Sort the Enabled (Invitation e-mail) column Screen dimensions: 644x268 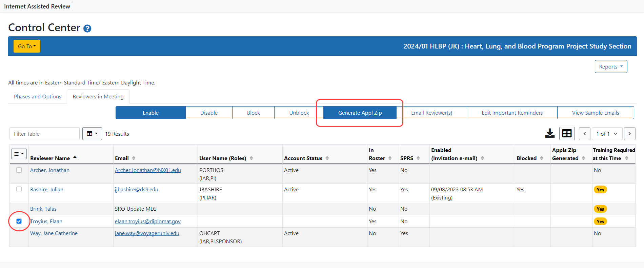click(x=482, y=158)
